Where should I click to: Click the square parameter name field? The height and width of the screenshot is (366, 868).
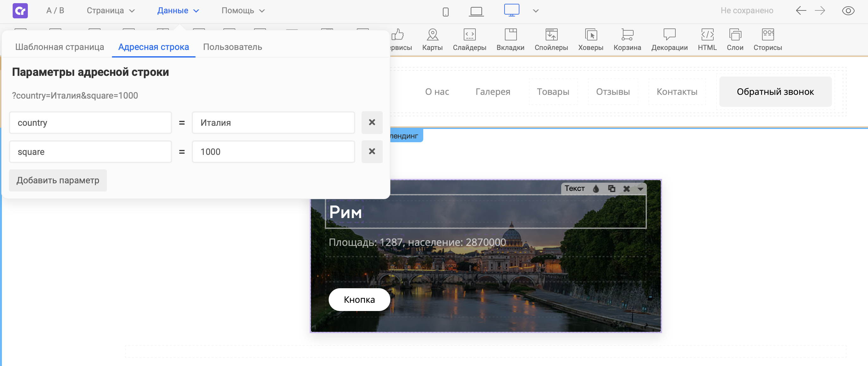(x=90, y=151)
